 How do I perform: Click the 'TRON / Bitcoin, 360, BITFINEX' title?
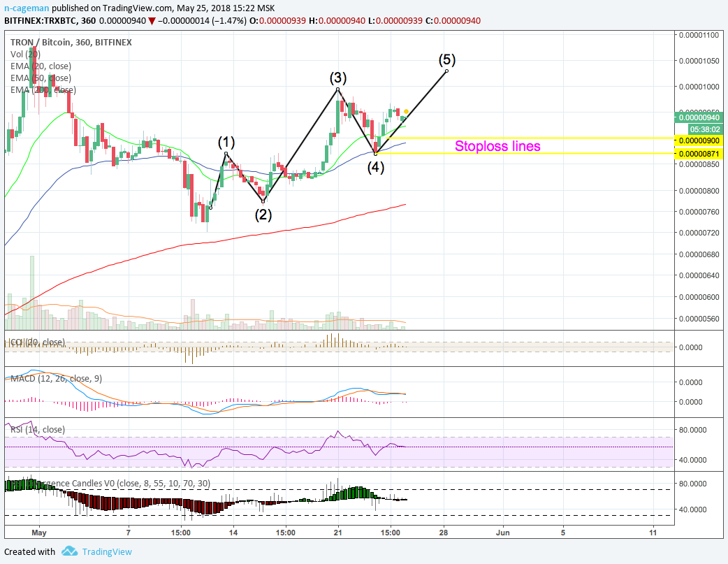(x=71, y=42)
